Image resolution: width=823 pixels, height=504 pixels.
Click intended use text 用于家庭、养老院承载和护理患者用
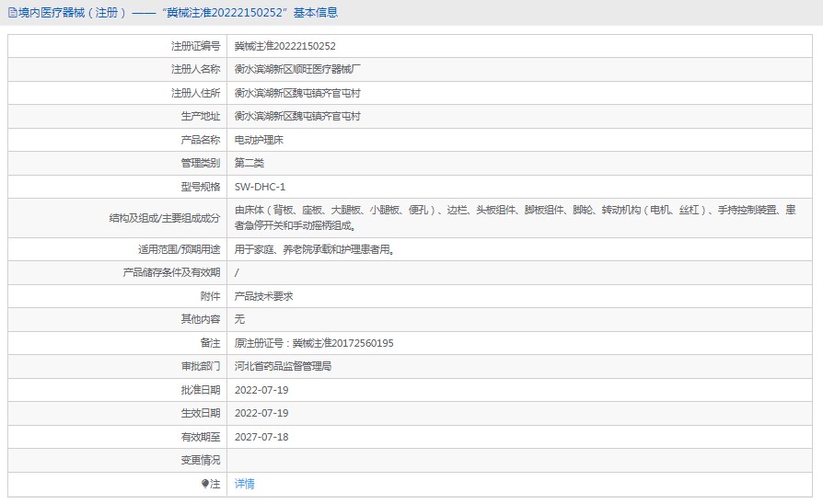(314, 249)
